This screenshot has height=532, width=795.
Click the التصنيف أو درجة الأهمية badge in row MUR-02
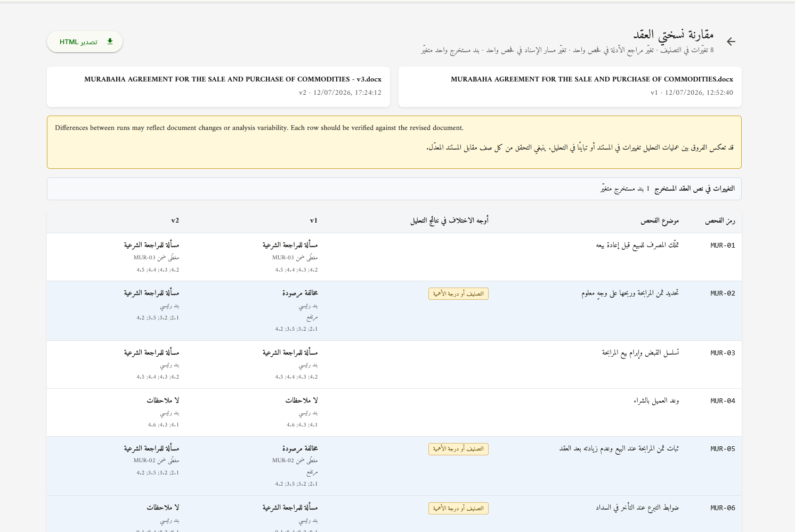point(458,294)
